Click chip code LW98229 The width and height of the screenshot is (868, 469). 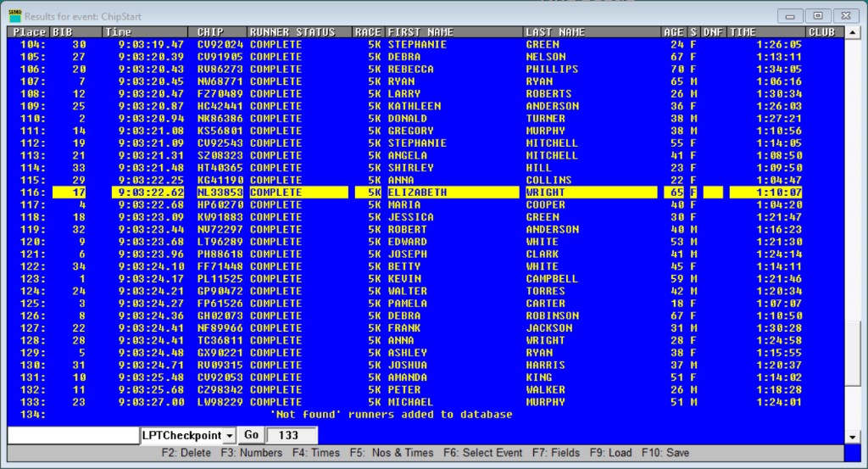point(220,402)
